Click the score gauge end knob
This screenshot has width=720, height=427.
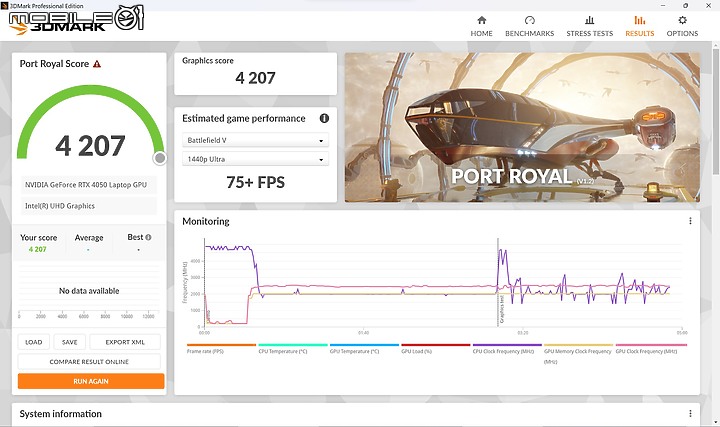coord(160,158)
